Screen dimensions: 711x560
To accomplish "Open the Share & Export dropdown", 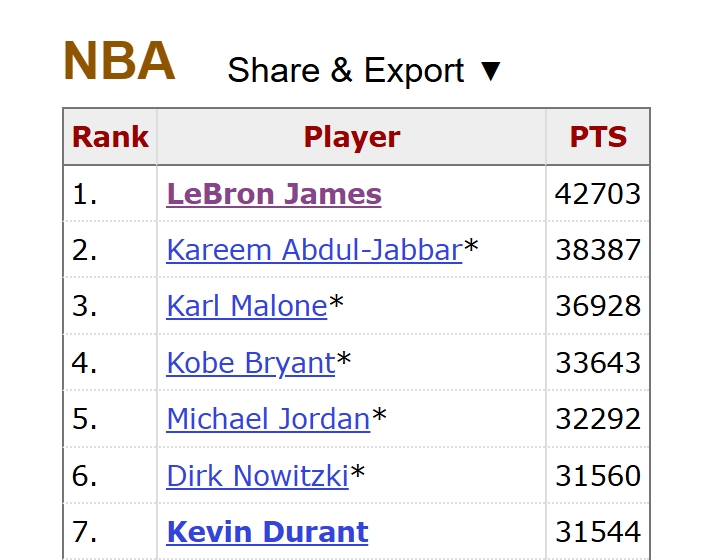I will click(x=364, y=71).
